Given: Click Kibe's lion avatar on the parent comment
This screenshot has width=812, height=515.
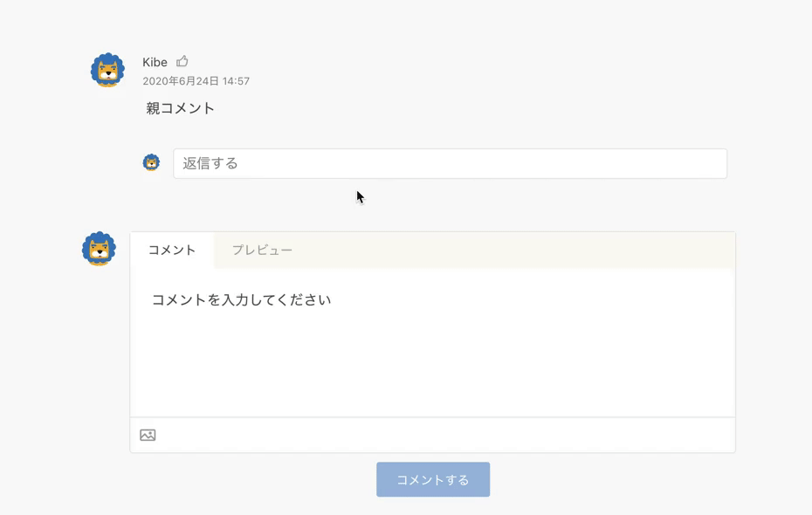Looking at the screenshot, I should (x=107, y=71).
